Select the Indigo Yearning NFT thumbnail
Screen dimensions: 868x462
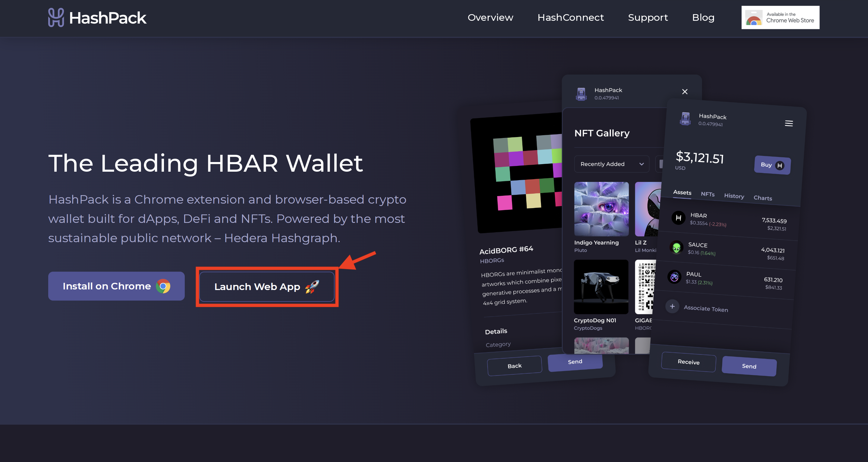(x=601, y=209)
